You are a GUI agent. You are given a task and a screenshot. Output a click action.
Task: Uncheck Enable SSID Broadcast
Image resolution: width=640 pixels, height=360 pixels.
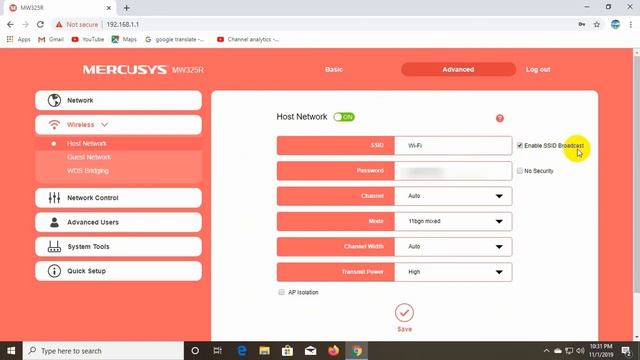(520, 145)
